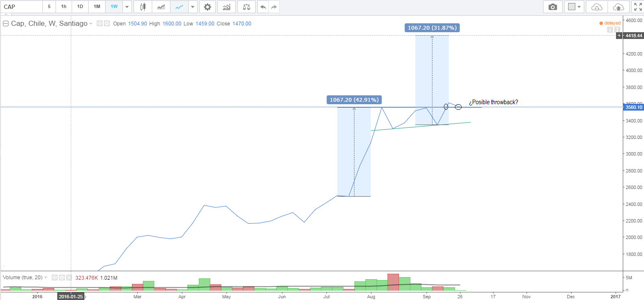The height and width of the screenshot is (300, 644).
Task: Click the 2016-01-25 date marker on time axis
Action: point(70,296)
